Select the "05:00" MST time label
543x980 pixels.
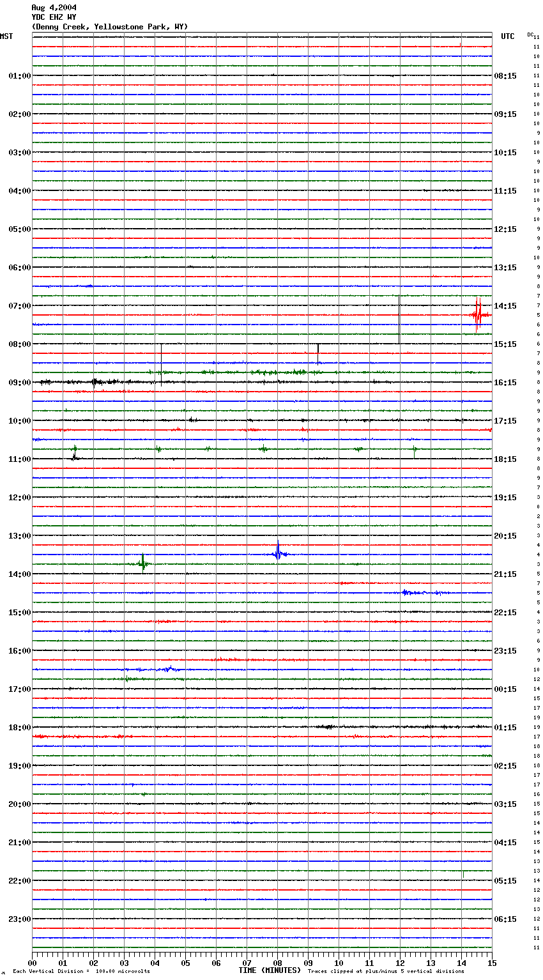[20, 229]
